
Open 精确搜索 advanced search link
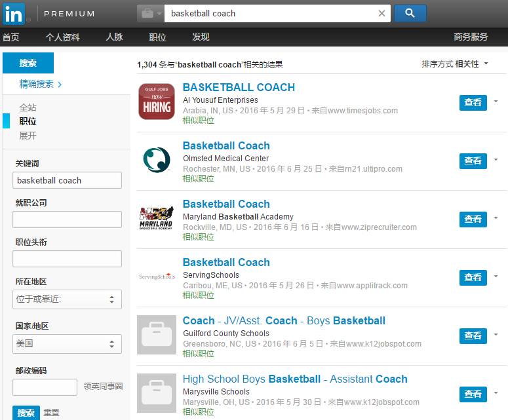tap(41, 84)
